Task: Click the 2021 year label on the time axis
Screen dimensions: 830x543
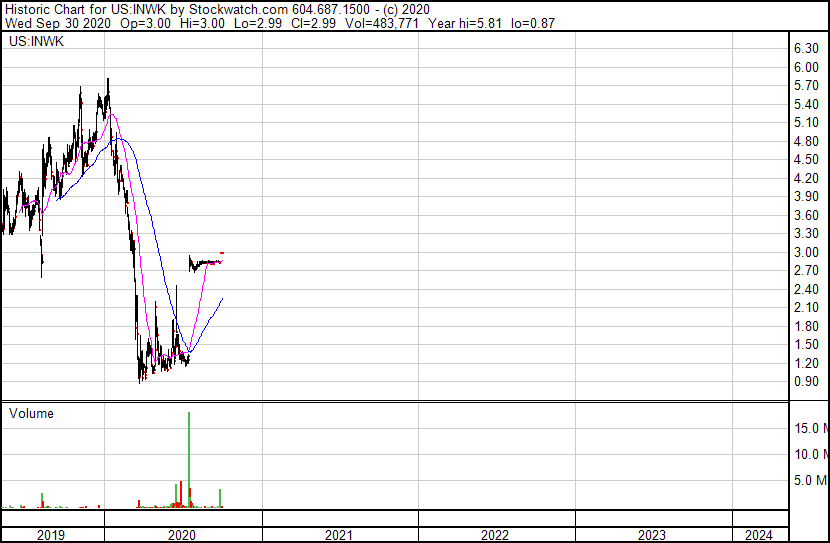Action: 339,535
